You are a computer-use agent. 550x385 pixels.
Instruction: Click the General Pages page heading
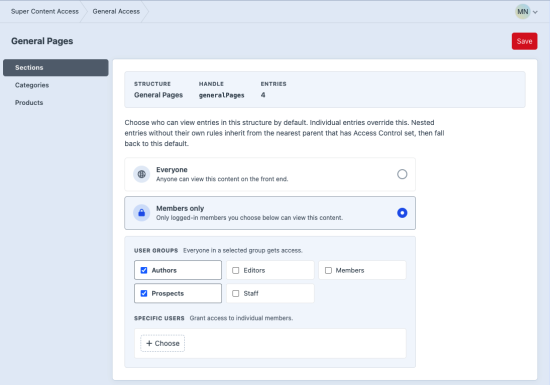tap(42, 41)
